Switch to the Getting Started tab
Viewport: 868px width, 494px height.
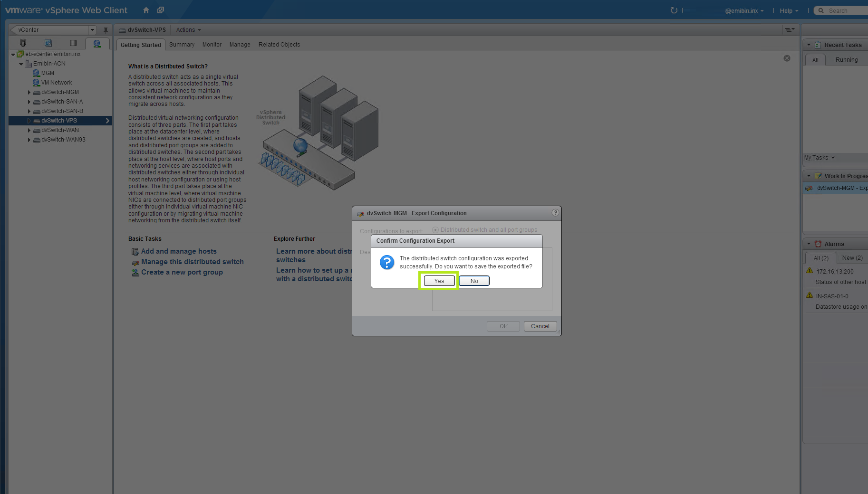tap(141, 45)
